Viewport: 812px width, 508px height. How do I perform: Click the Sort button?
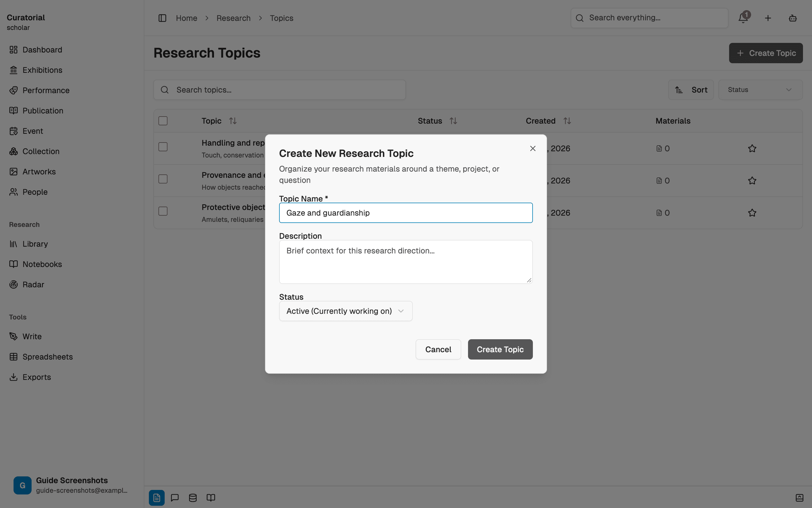pyautogui.click(x=691, y=90)
